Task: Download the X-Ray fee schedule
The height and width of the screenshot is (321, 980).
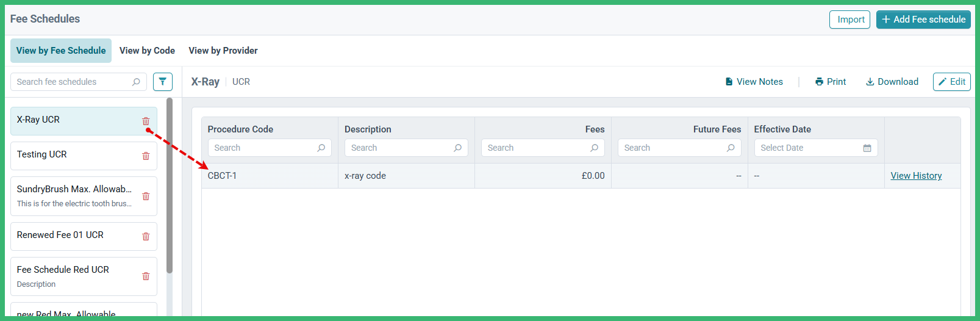Action: click(892, 82)
